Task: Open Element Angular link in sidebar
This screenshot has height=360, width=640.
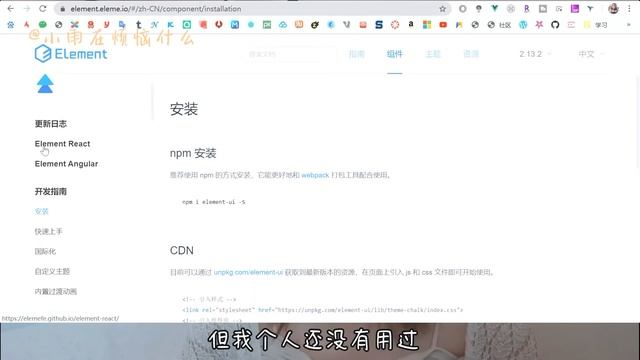Action: click(66, 164)
